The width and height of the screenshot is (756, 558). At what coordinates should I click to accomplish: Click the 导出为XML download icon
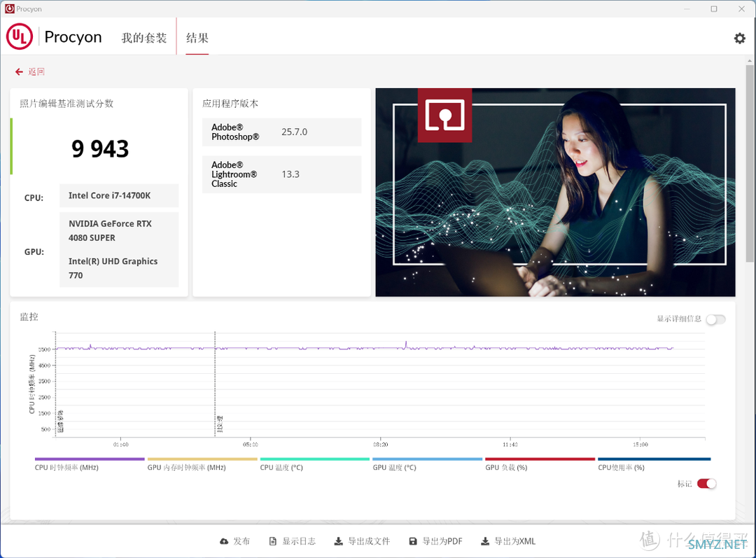[485, 542]
